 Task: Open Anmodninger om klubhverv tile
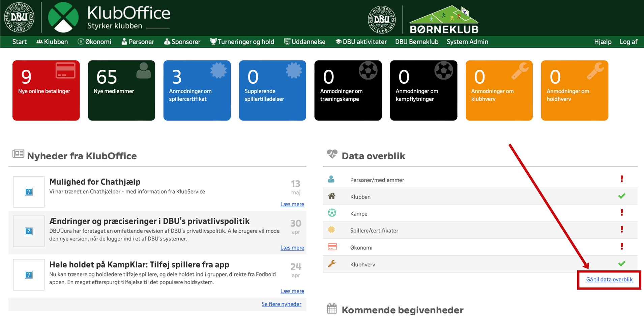coord(499,90)
